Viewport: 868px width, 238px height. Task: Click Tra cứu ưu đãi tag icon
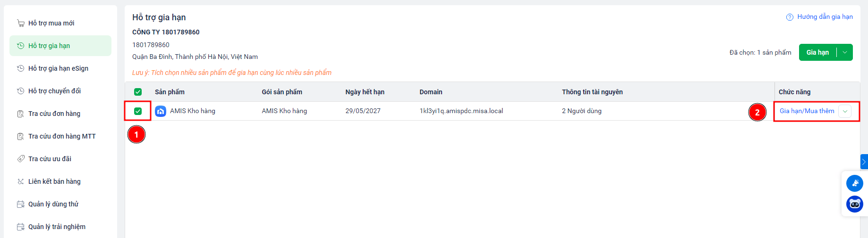pos(21,159)
